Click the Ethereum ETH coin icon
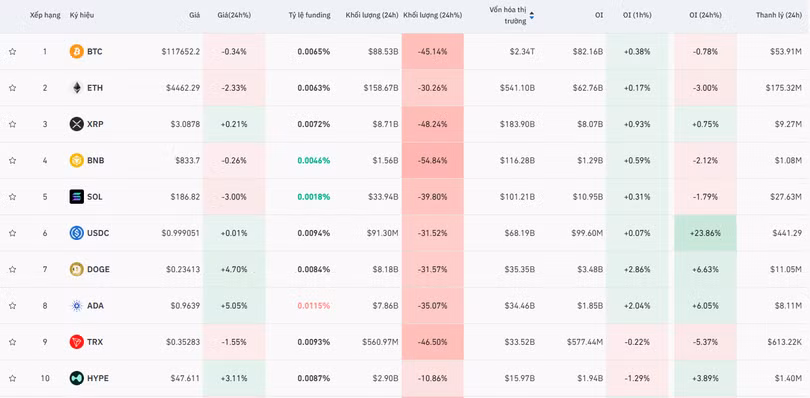The width and height of the screenshot is (810, 398). point(76,88)
